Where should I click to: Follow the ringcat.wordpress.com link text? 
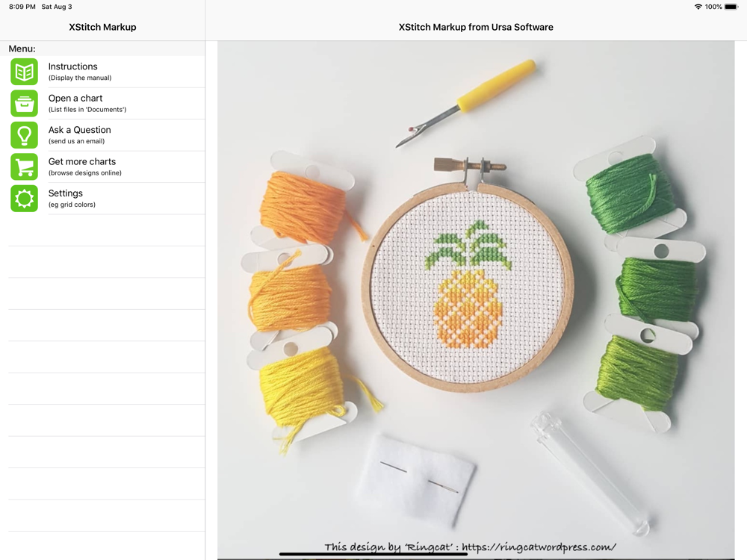pos(539,547)
